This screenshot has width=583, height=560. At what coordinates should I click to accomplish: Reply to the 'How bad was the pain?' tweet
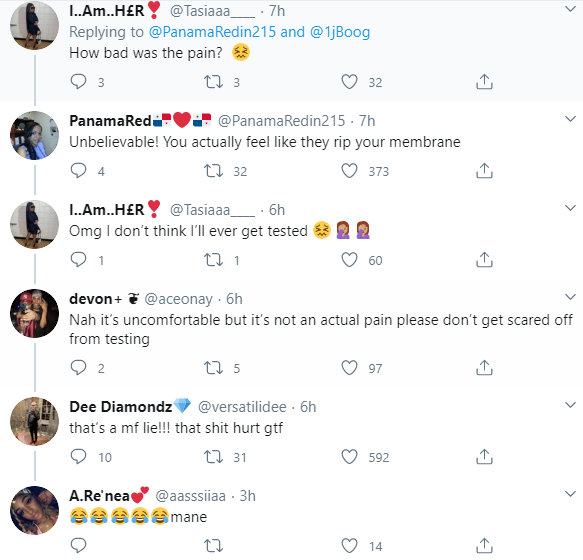78,81
